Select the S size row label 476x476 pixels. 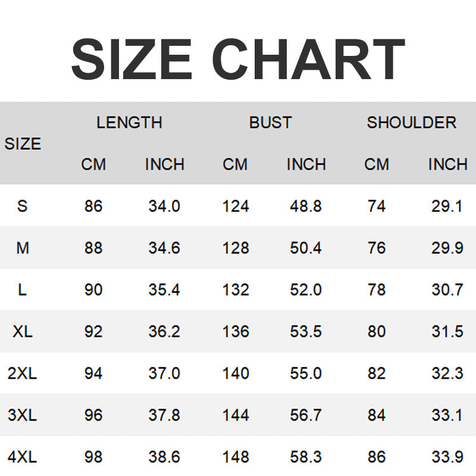[x=23, y=206]
